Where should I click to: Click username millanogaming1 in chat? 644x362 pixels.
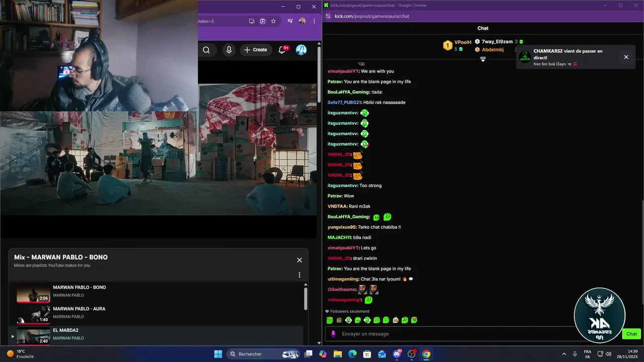(x=345, y=300)
